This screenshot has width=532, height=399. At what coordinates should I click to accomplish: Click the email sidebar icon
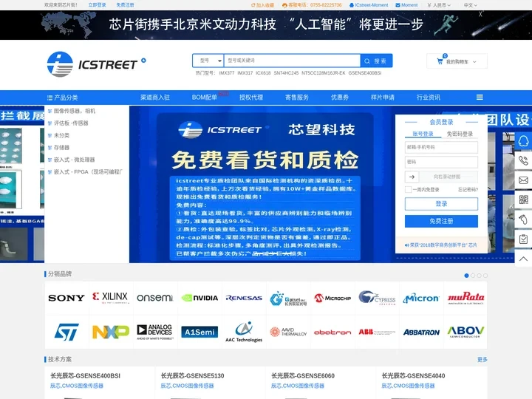[x=523, y=180]
